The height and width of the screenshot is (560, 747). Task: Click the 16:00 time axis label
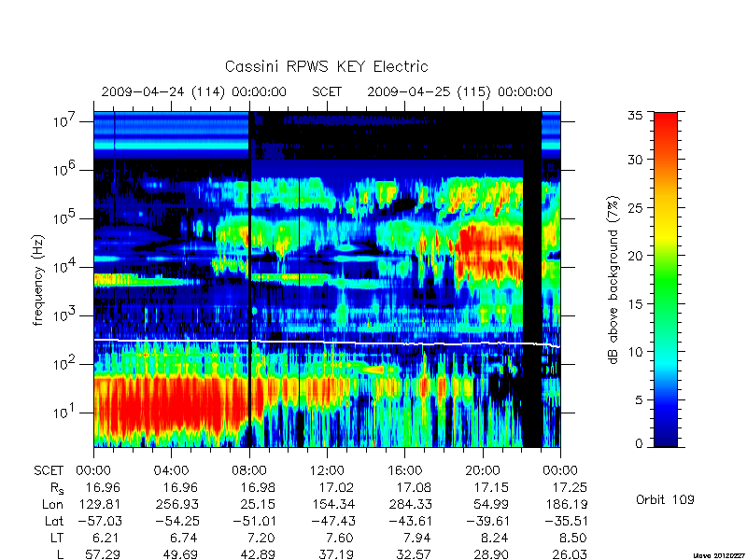[x=404, y=470]
